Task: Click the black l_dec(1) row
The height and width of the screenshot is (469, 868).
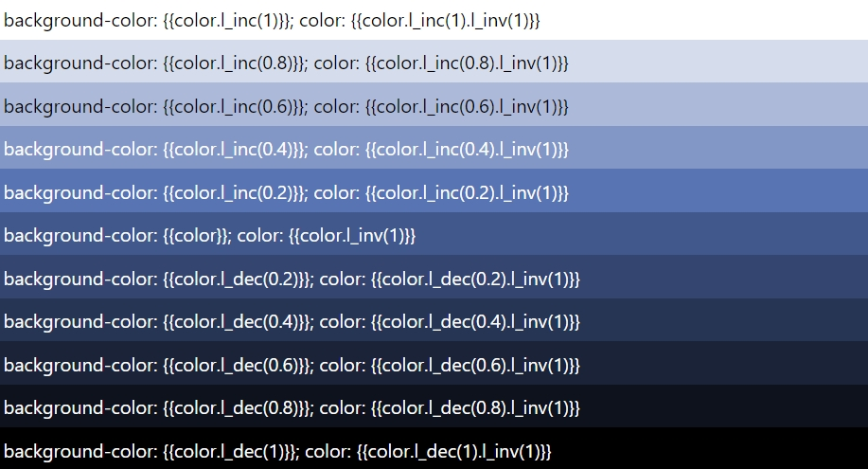Action: 434,448
